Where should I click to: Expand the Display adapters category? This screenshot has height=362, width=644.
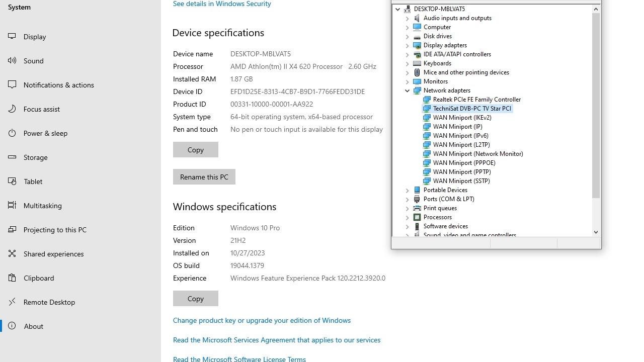tap(408, 45)
